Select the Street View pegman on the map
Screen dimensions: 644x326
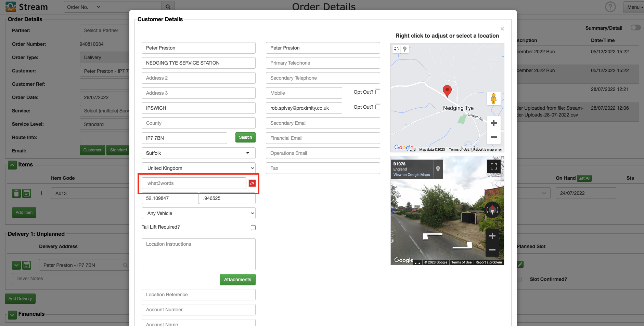[x=494, y=98]
